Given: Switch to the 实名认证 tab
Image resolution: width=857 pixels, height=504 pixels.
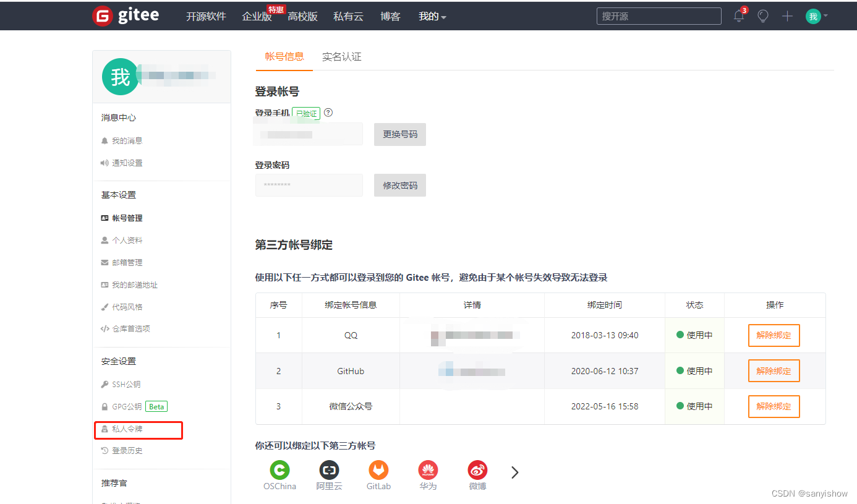Looking at the screenshot, I should [341, 56].
